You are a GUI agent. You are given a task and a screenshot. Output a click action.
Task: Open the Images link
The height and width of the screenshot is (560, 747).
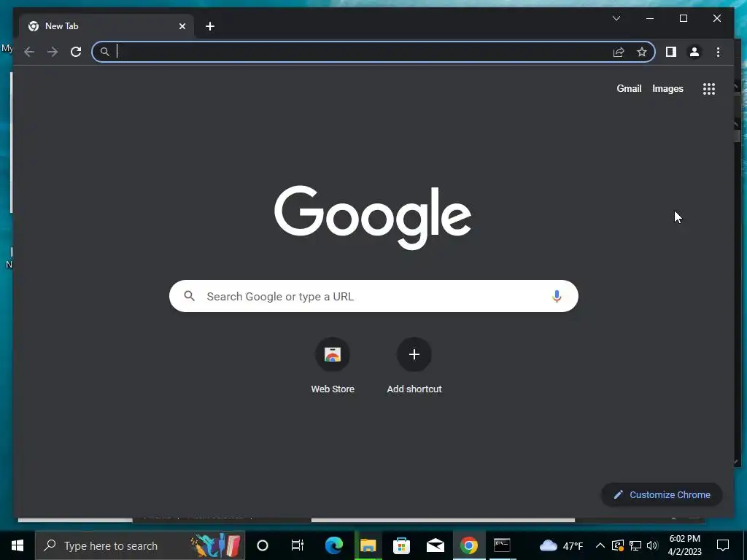667,88
